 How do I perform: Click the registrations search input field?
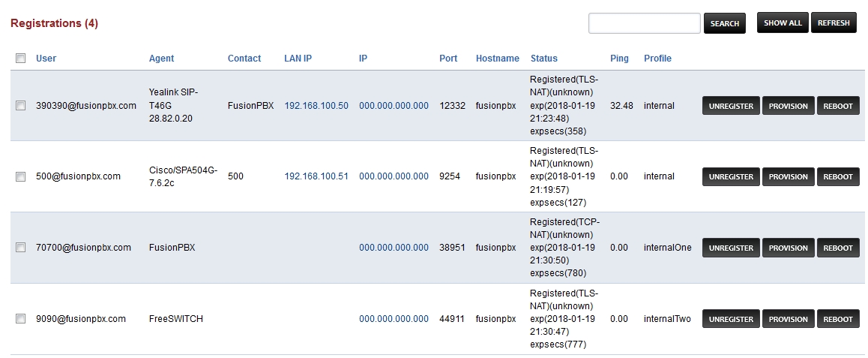[644, 23]
